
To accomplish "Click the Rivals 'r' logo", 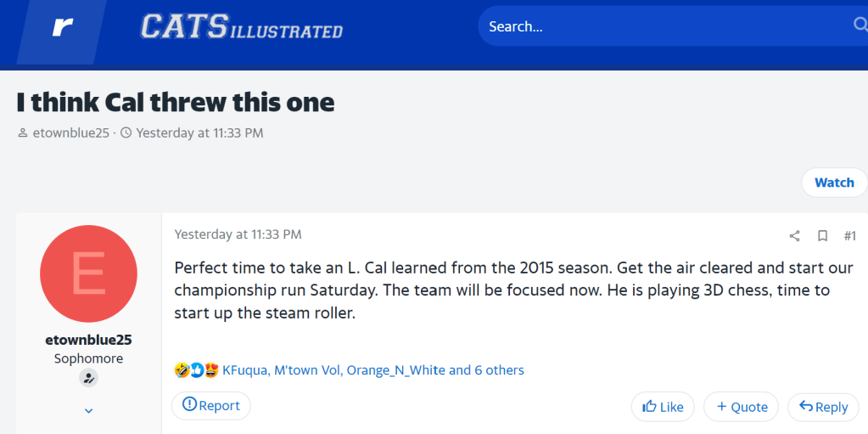I will 63,27.
